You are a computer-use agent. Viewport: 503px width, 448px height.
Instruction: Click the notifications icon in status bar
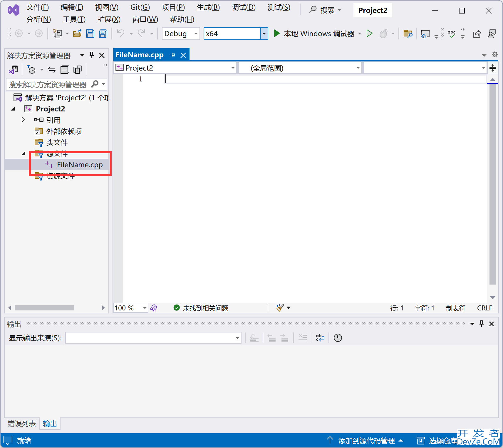8,440
